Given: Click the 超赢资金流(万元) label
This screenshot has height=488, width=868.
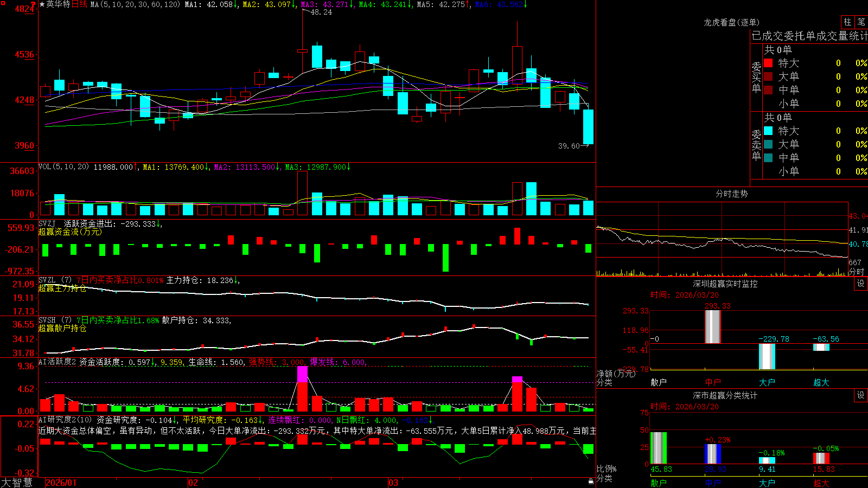Looking at the screenshot, I should tap(70, 232).
